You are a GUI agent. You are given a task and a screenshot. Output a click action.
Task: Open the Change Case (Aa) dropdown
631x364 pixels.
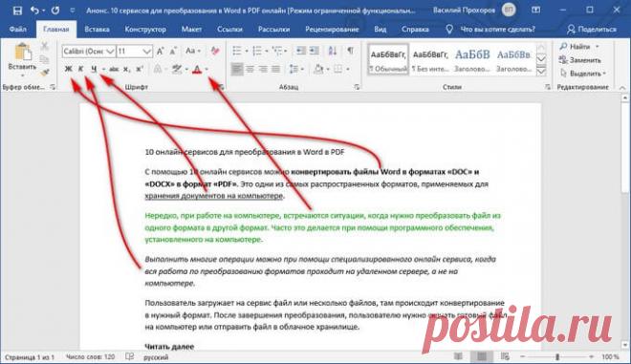(x=193, y=51)
